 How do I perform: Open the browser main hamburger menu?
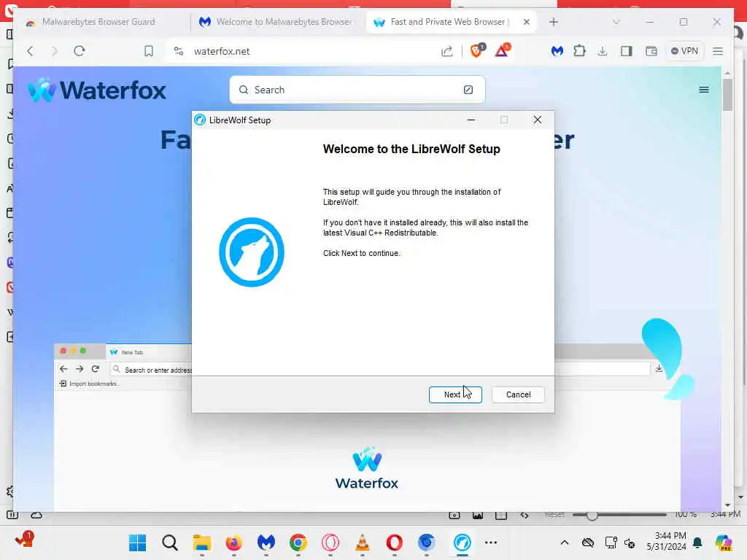coord(718,51)
